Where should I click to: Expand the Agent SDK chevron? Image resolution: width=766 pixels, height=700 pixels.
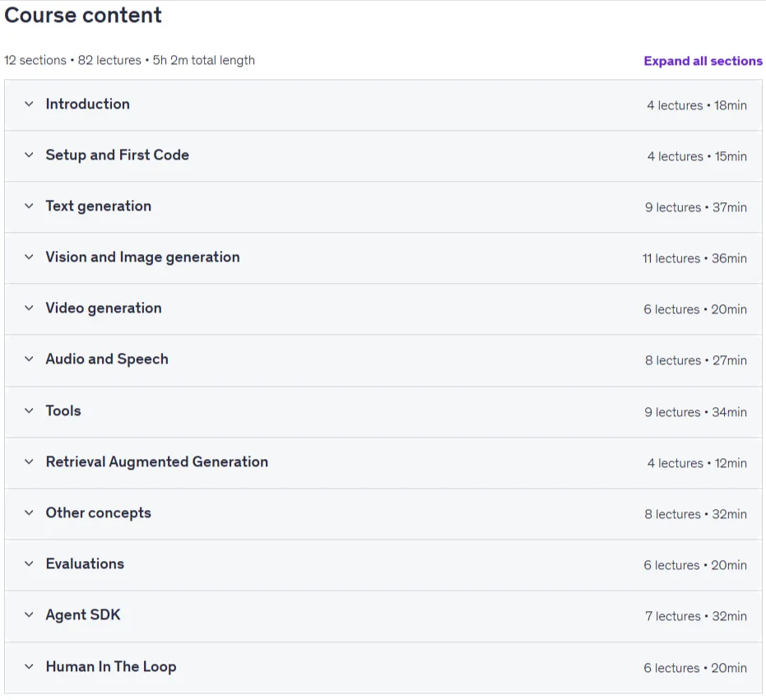[30, 614]
